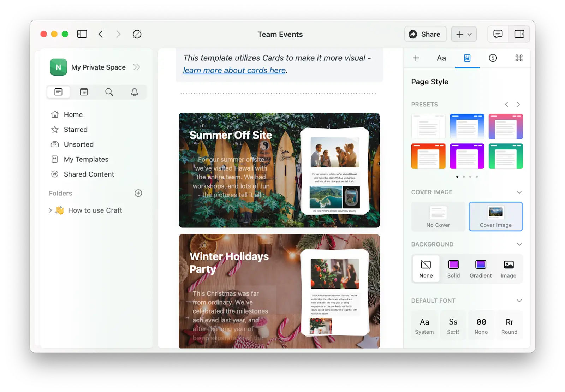565x392 pixels.
Task: Expand the How to use Craft folder
Action: coord(50,210)
